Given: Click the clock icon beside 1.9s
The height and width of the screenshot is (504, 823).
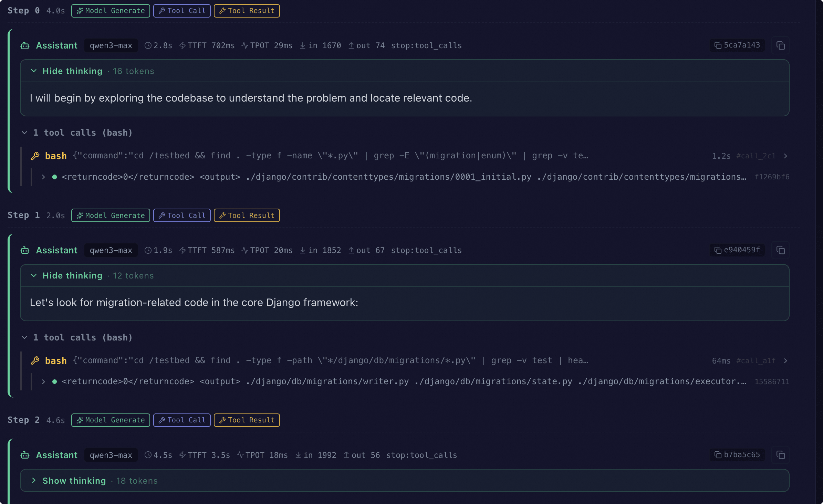Looking at the screenshot, I should [148, 250].
